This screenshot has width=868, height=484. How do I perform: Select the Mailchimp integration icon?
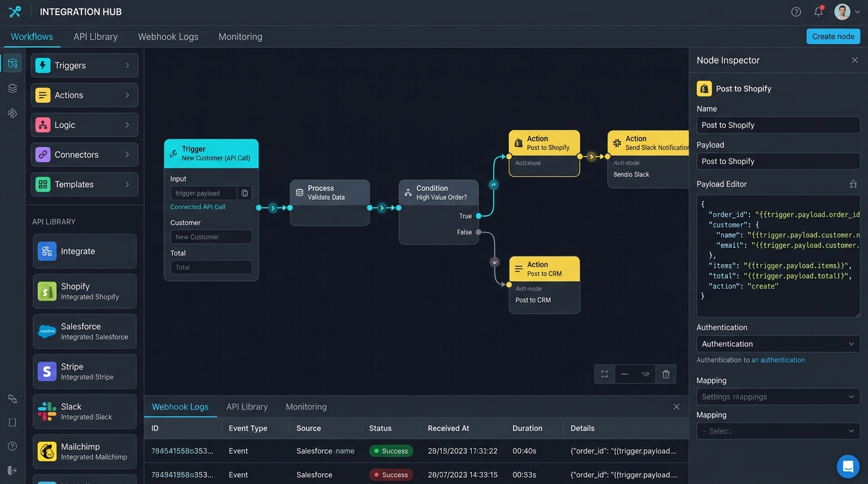pyautogui.click(x=47, y=452)
